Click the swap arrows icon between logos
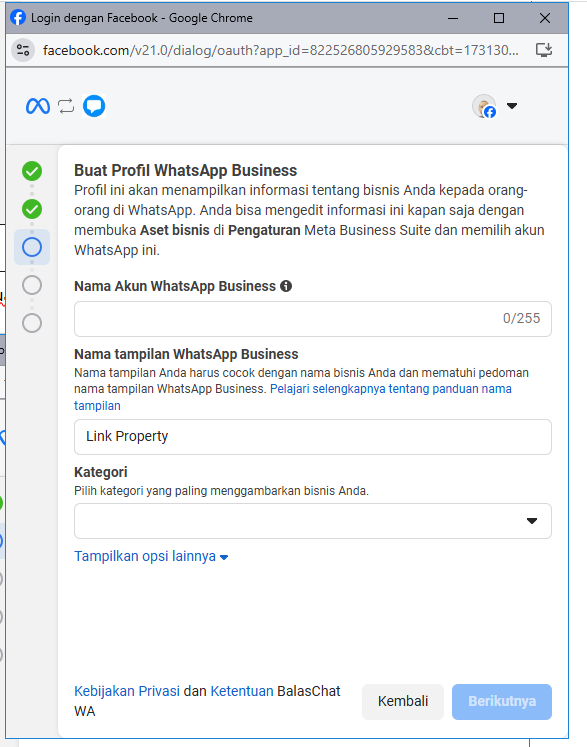Image resolution: width=587 pixels, height=747 pixels. [66, 106]
